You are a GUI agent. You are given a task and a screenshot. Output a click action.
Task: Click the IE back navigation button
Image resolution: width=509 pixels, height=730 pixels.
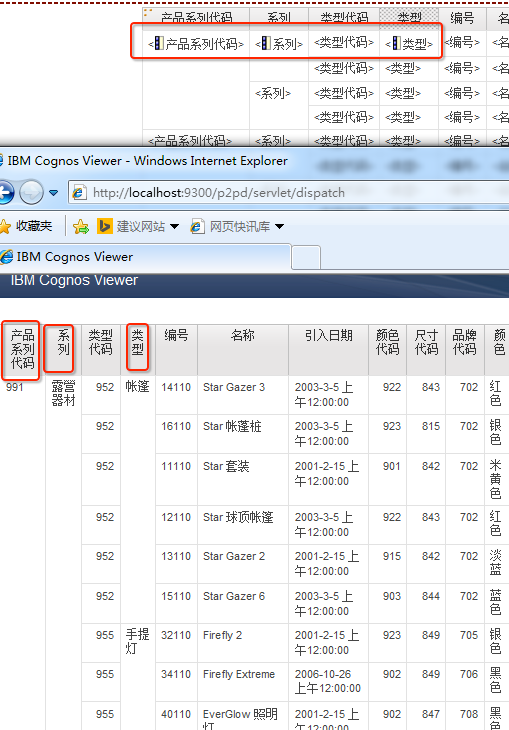[6, 192]
